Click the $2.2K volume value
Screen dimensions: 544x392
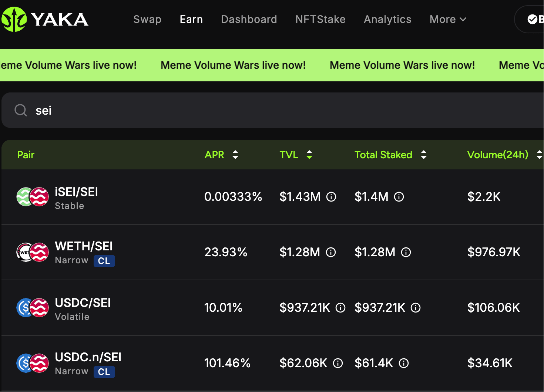point(484,197)
